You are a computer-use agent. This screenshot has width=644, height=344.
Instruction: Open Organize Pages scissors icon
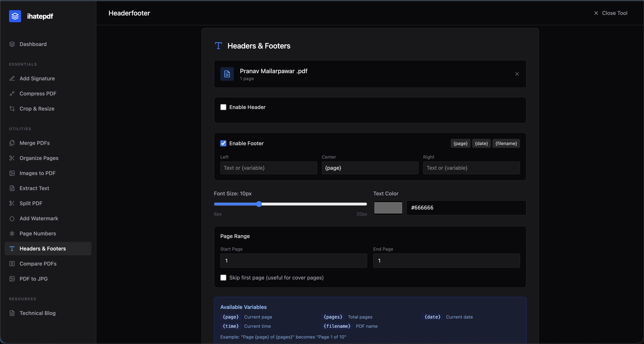(12, 158)
